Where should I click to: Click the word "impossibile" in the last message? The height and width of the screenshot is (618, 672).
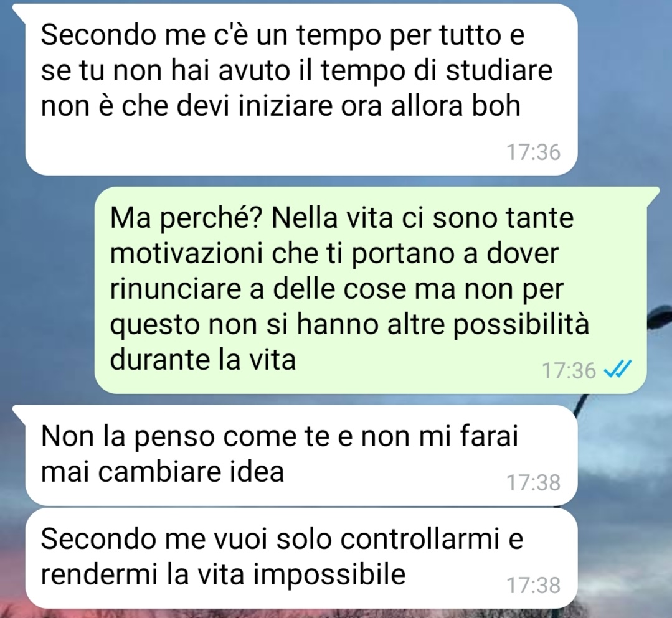point(329,574)
